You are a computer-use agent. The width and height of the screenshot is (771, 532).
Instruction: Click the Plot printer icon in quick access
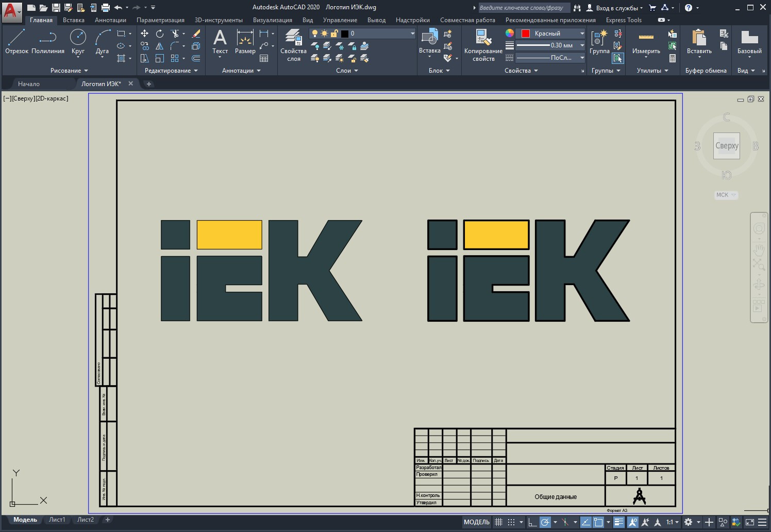click(106, 8)
